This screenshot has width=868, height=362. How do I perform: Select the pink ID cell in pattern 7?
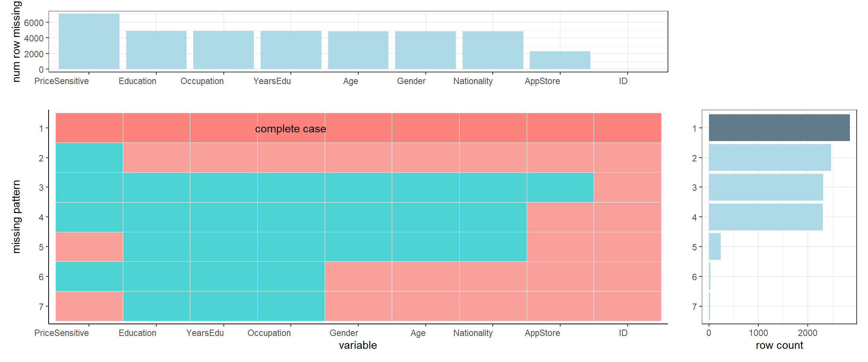click(627, 306)
